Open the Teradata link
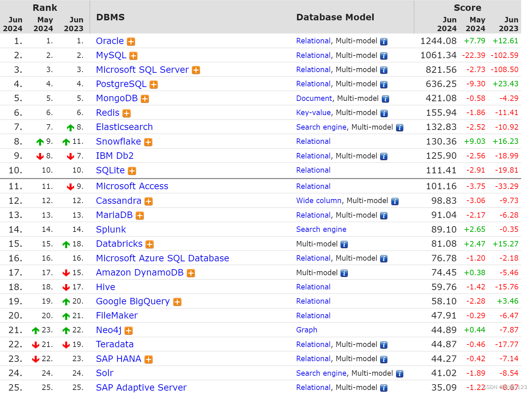The width and height of the screenshot is (532, 393). (x=115, y=344)
